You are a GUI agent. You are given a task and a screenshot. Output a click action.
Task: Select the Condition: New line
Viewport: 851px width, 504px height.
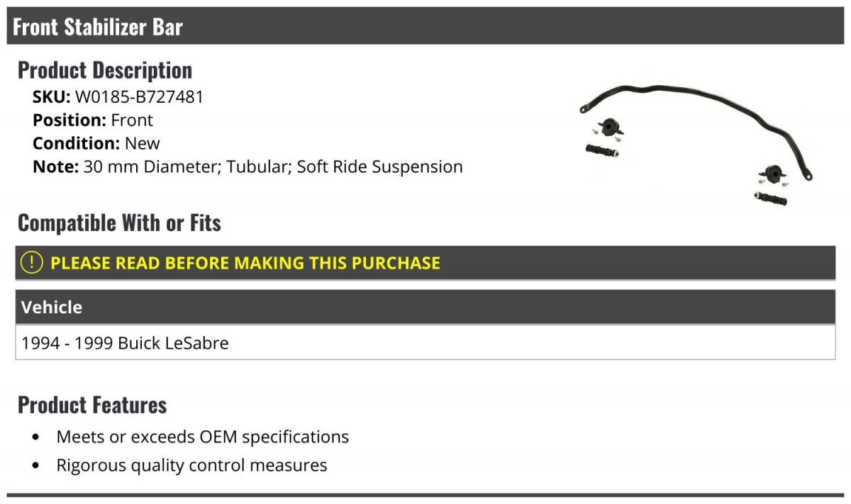coord(96,143)
